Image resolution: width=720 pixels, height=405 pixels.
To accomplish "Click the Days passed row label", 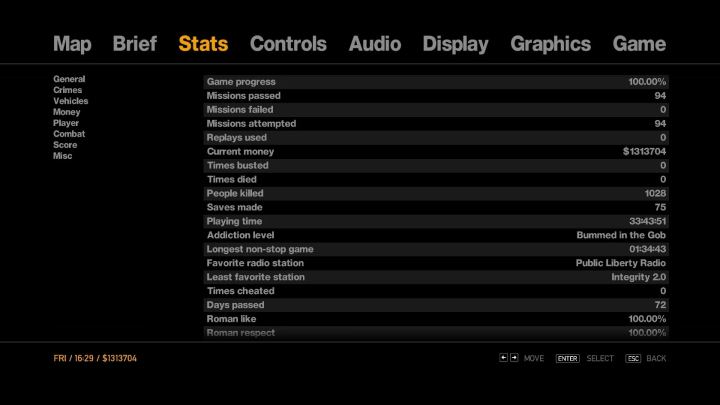I will point(235,305).
